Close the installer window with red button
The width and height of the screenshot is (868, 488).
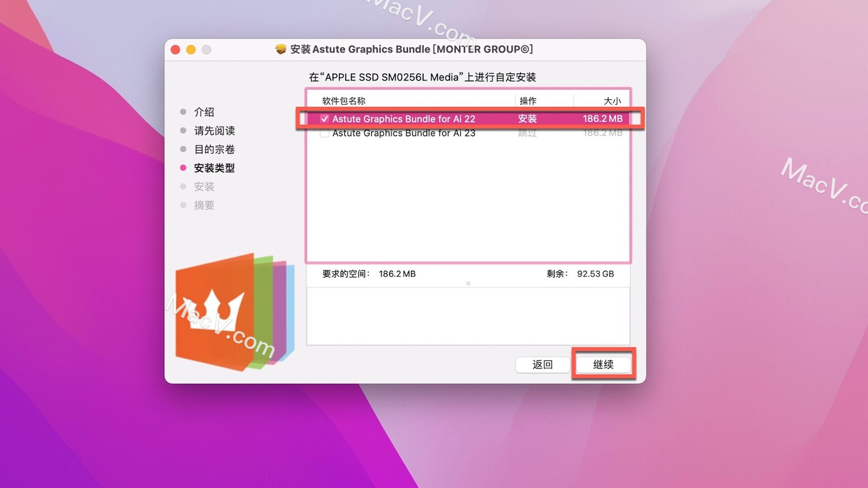pos(175,49)
